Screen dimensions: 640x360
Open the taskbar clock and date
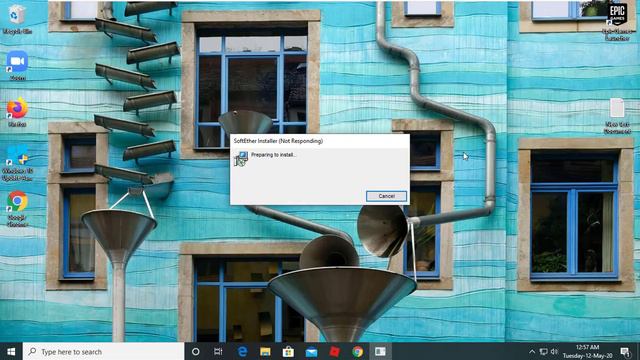click(x=587, y=351)
